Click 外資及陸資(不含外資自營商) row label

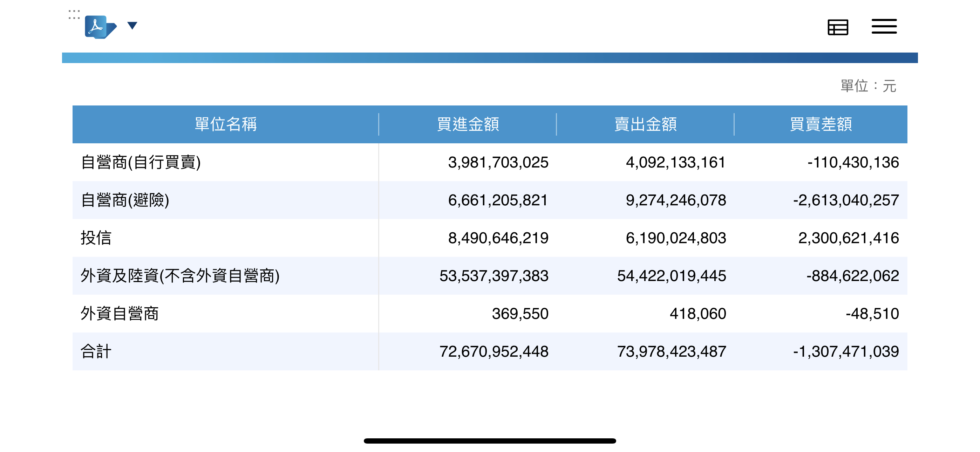[180, 276]
